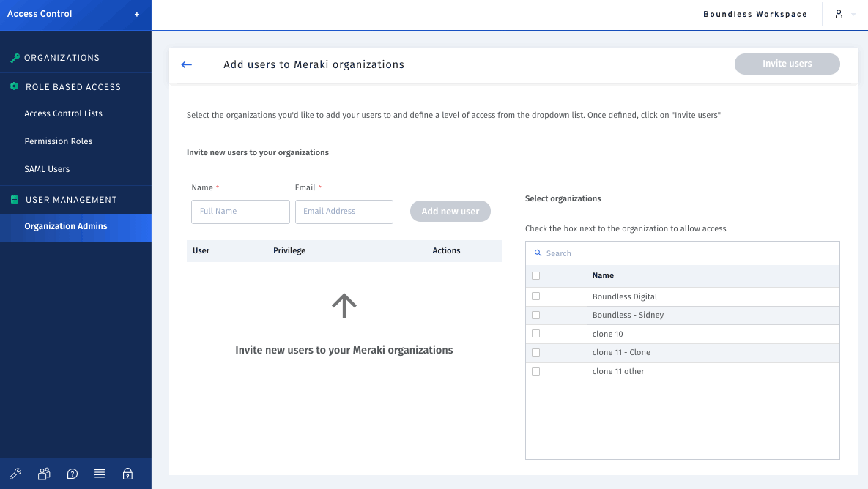Click the key icon next to Organizations
Viewport: 868px width, 489px height.
(15, 58)
